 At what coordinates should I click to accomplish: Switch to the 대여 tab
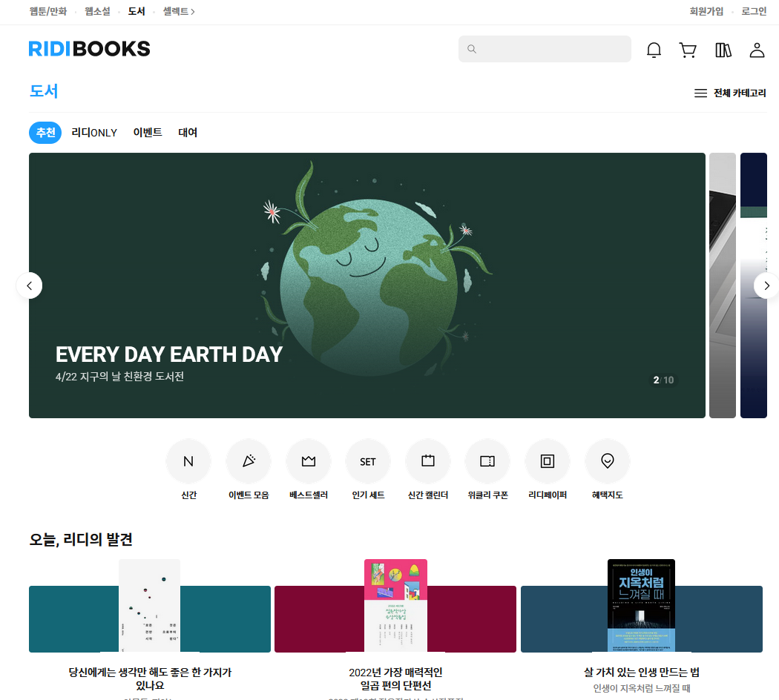[x=188, y=133]
